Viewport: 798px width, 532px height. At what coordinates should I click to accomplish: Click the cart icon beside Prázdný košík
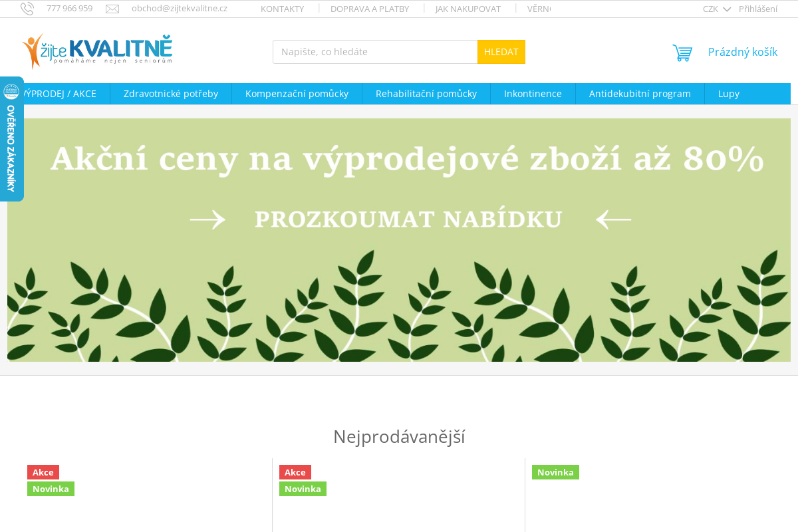[x=682, y=53]
